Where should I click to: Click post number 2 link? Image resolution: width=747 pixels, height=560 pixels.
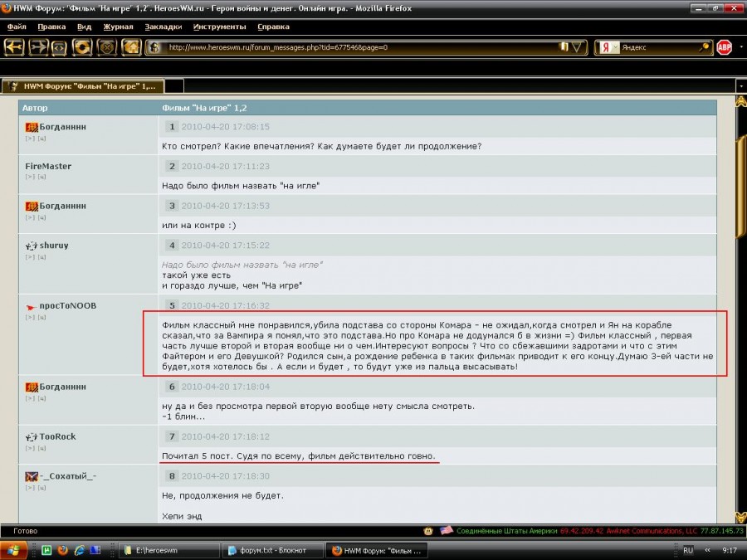(172, 166)
